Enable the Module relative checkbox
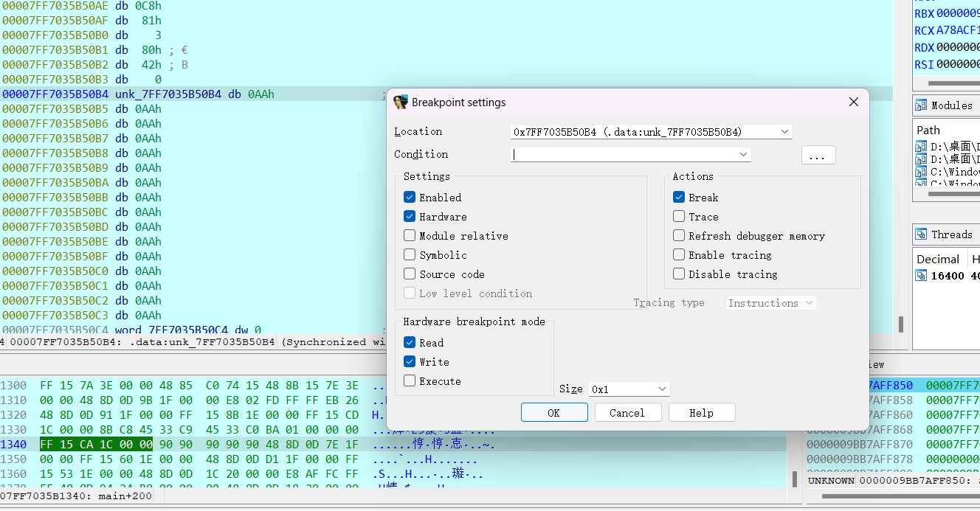 [x=410, y=236]
